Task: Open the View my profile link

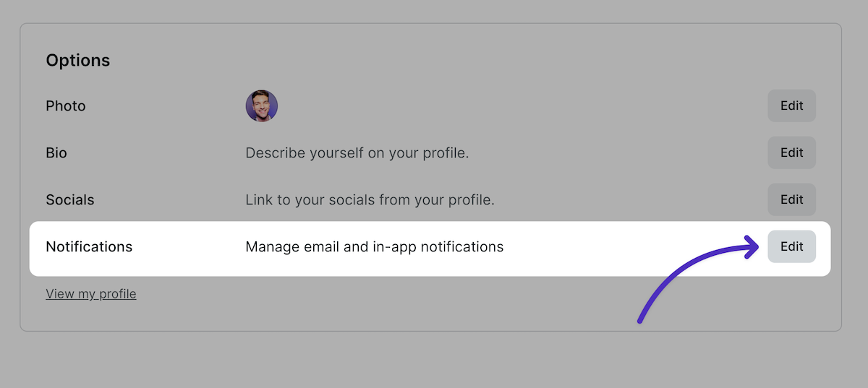Action: pyautogui.click(x=91, y=294)
